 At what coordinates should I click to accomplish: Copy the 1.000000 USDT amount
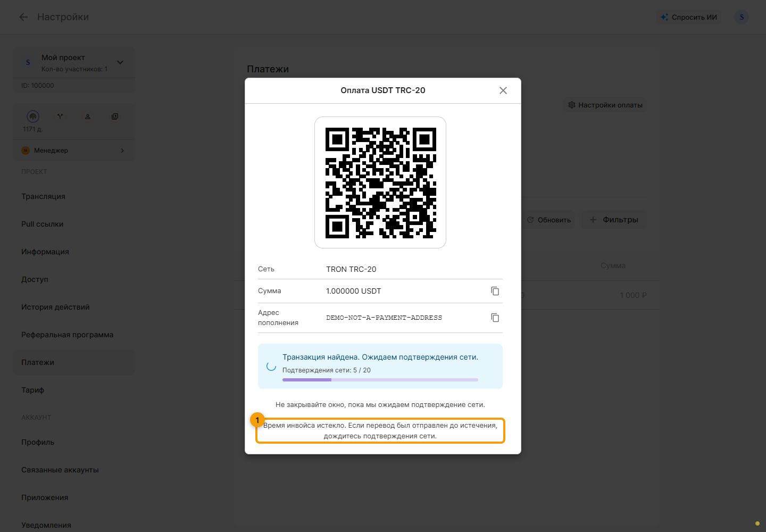(495, 291)
